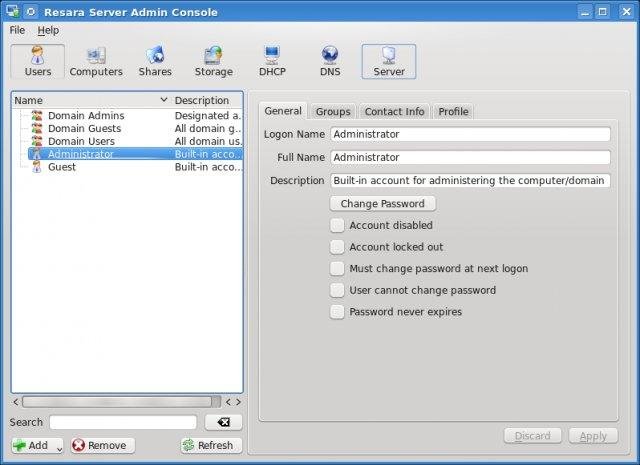Click the Administrator name in list

pyautogui.click(x=80, y=154)
